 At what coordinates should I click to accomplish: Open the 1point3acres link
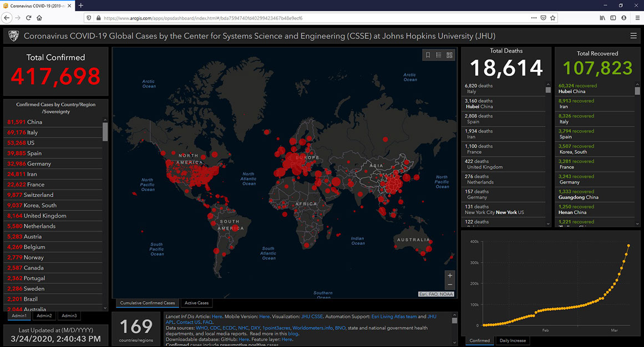click(276, 328)
